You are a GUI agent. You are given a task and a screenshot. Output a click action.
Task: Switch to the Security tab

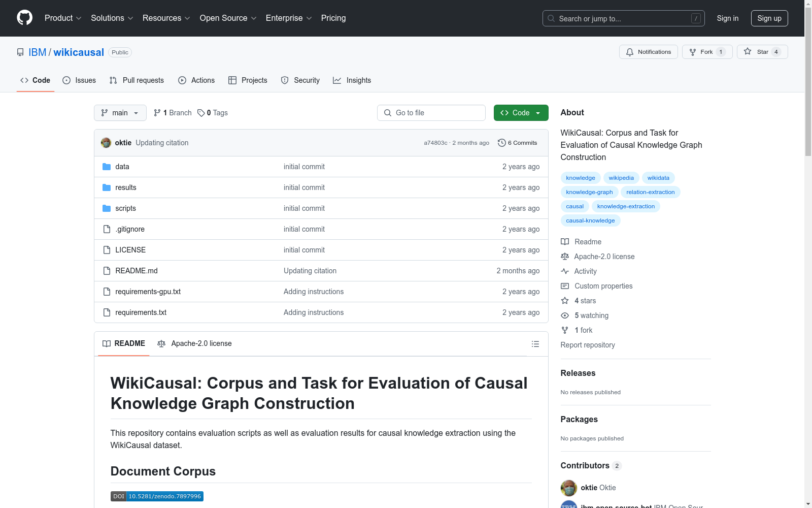point(300,80)
